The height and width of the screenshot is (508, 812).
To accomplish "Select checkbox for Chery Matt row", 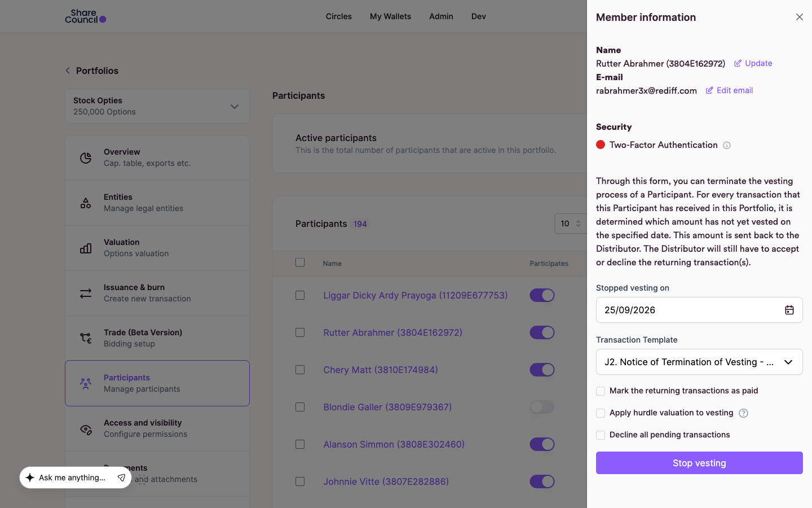I will [300, 370].
